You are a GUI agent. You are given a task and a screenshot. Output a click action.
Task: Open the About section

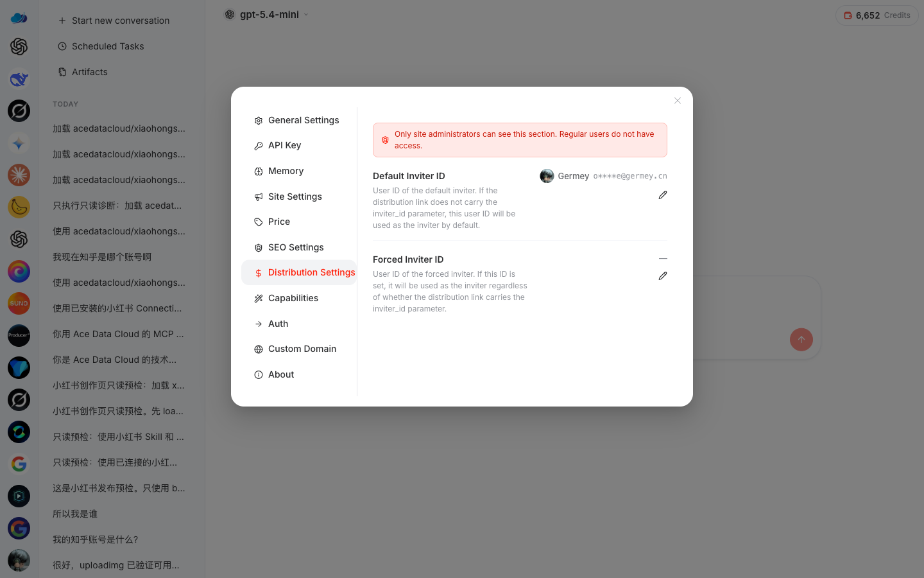pyautogui.click(x=299, y=374)
